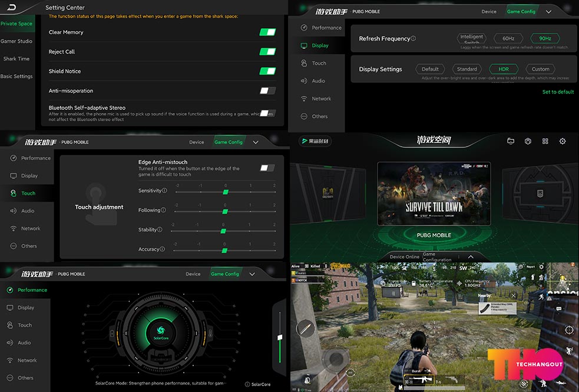The height and width of the screenshot is (392, 579).
Task: Tap the aim scope crosshair button in PUBG
Action: point(569,330)
